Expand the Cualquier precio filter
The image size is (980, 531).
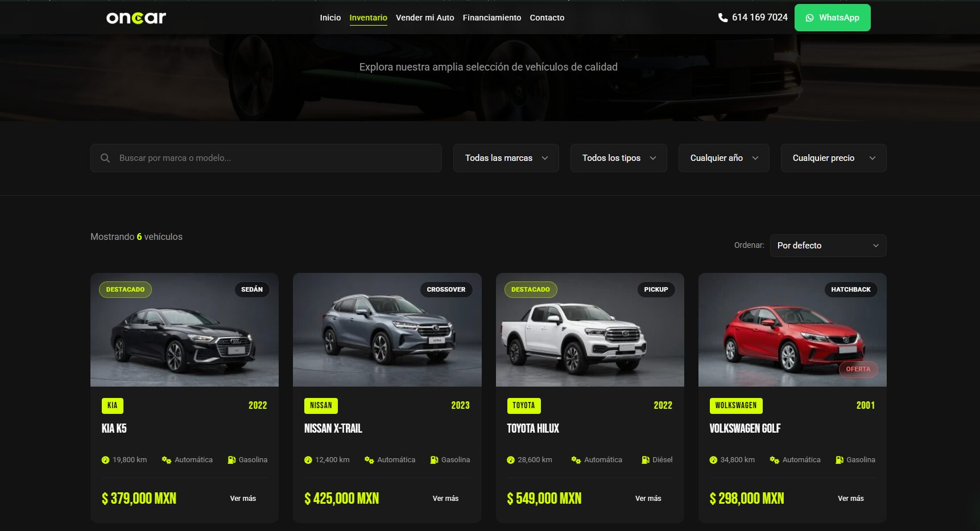(834, 158)
